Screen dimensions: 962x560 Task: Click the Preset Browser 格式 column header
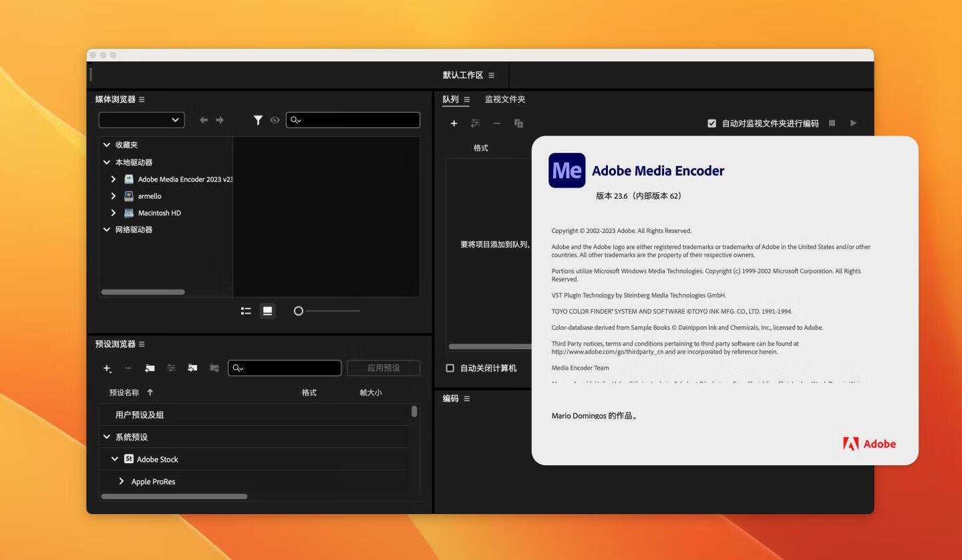309,392
